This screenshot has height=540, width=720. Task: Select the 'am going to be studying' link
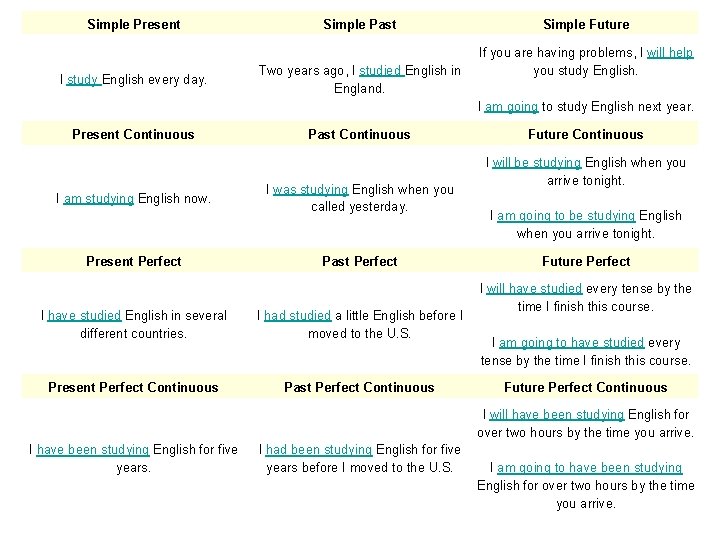click(566, 216)
